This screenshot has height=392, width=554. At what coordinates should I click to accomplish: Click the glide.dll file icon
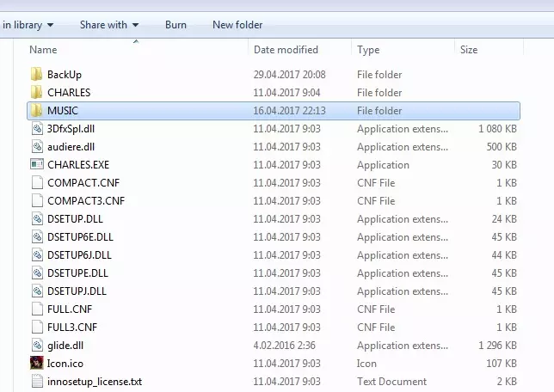pyautogui.click(x=36, y=345)
